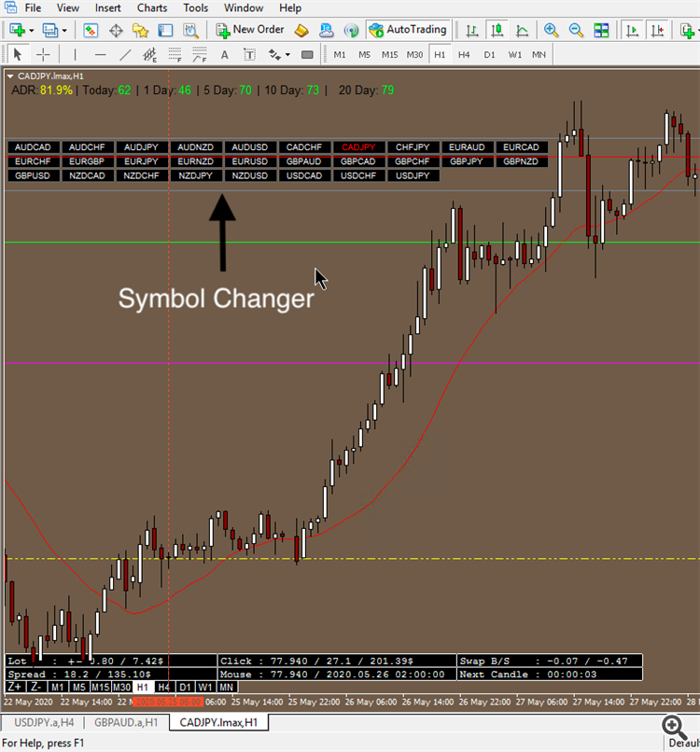Viewport: 700px width, 752px height.
Task: Toggle Auto Scroll chart icon
Action: [x=633, y=30]
